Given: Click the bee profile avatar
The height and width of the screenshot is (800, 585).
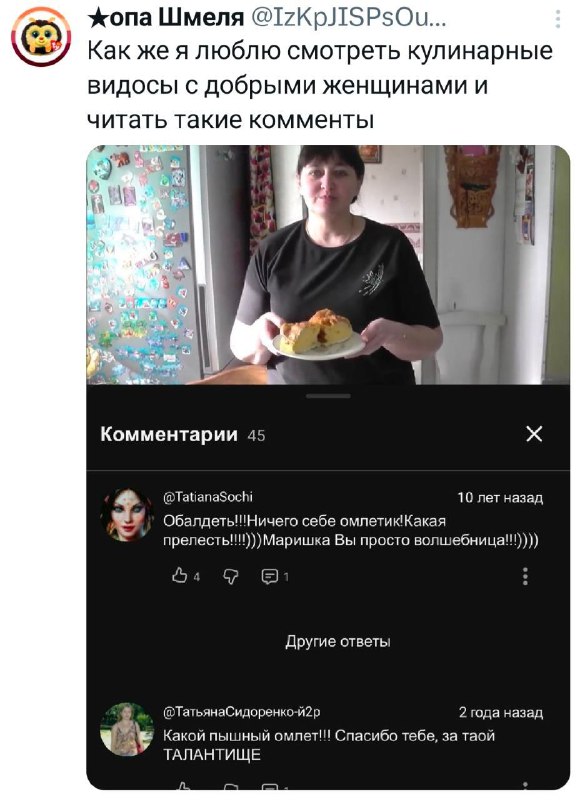Looking at the screenshot, I should 40,37.
